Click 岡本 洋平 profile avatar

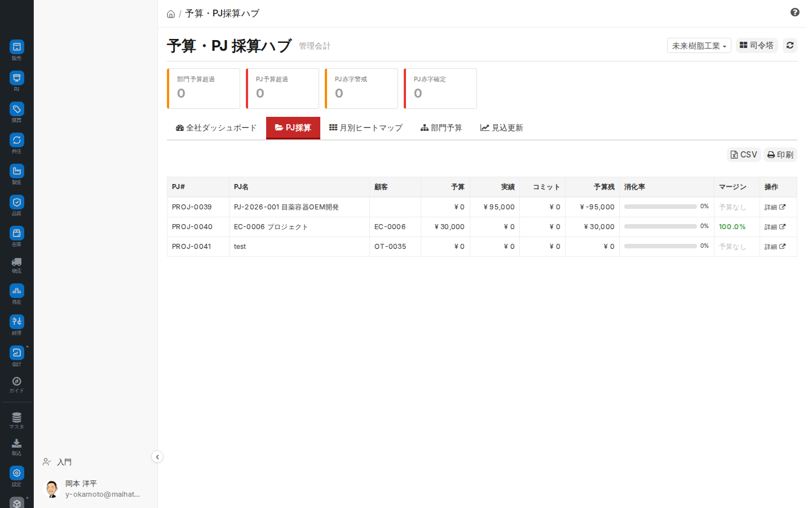click(52, 489)
